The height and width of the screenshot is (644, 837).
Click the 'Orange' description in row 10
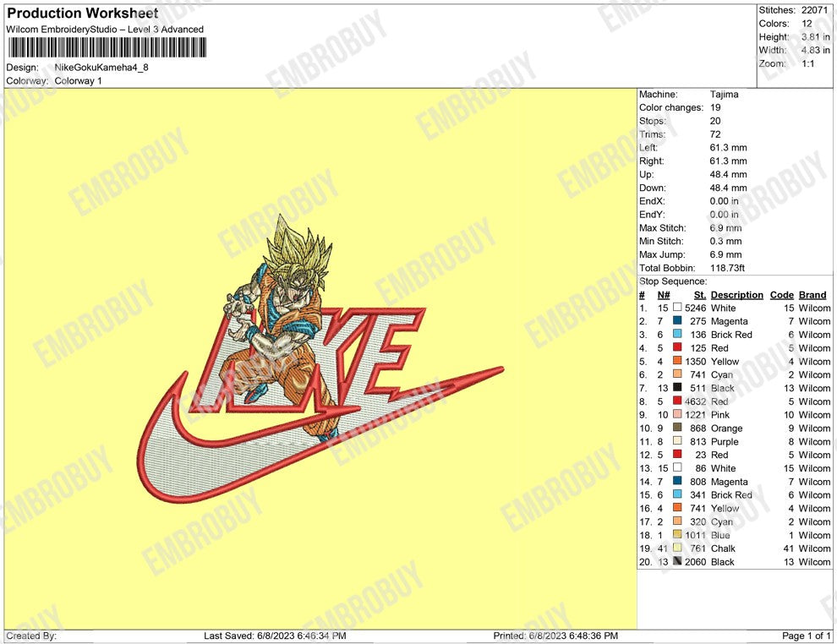pyautogui.click(x=726, y=428)
